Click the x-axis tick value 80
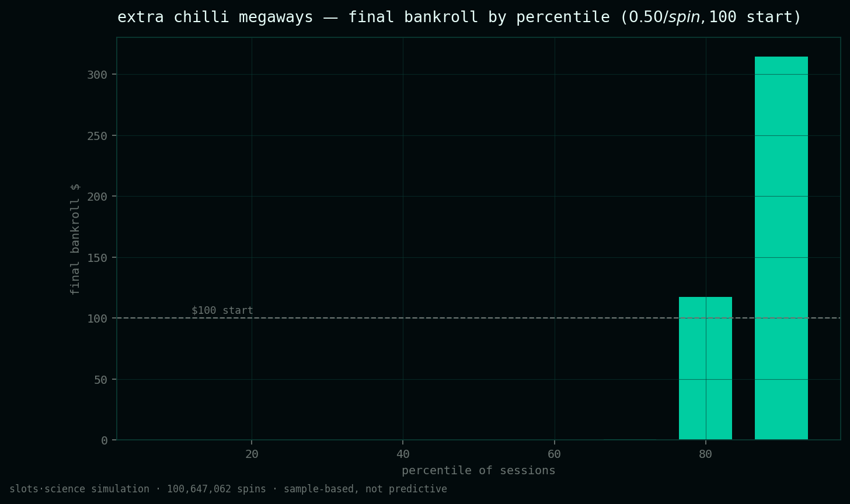 click(706, 454)
